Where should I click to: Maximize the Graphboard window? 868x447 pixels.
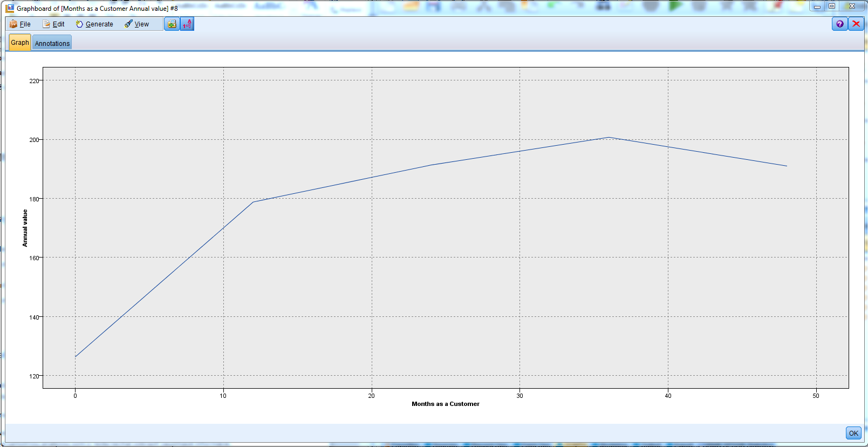832,6
